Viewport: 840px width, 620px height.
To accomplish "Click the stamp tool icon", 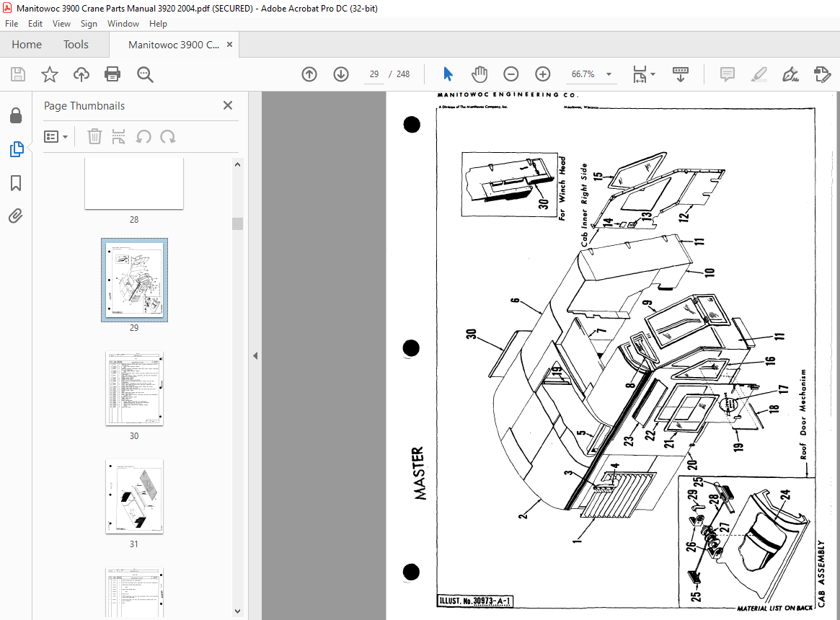I will point(822,74).
